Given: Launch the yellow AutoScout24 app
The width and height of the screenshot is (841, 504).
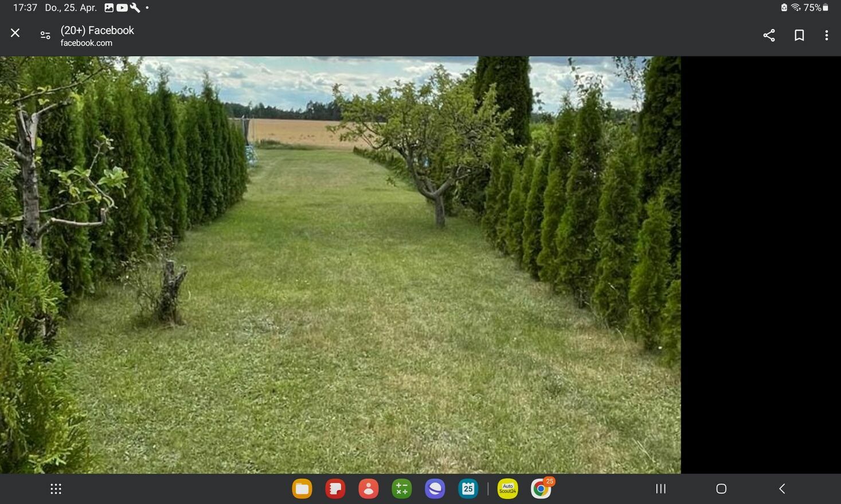Looking at the screenshot, I should [x=507, y=489].
